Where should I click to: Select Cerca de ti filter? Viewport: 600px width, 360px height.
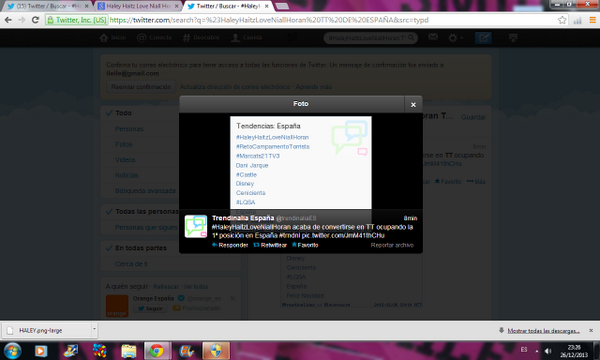(x=131, y=264)
